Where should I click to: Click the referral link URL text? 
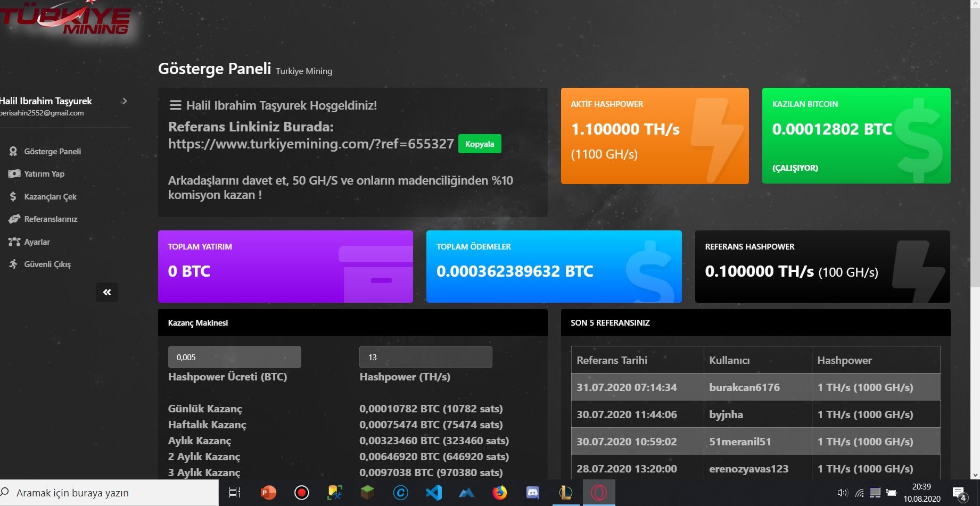coord(311,144)
